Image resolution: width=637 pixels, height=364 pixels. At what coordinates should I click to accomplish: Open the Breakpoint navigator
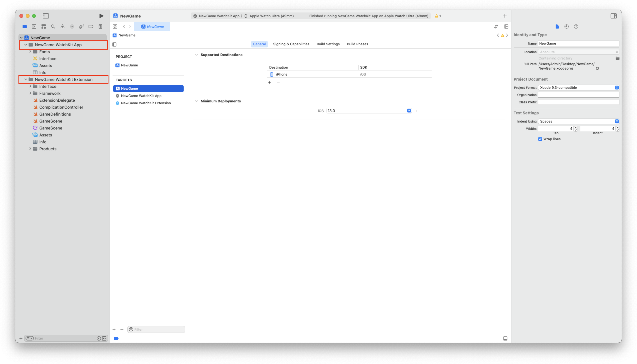(x=91, y=26)
